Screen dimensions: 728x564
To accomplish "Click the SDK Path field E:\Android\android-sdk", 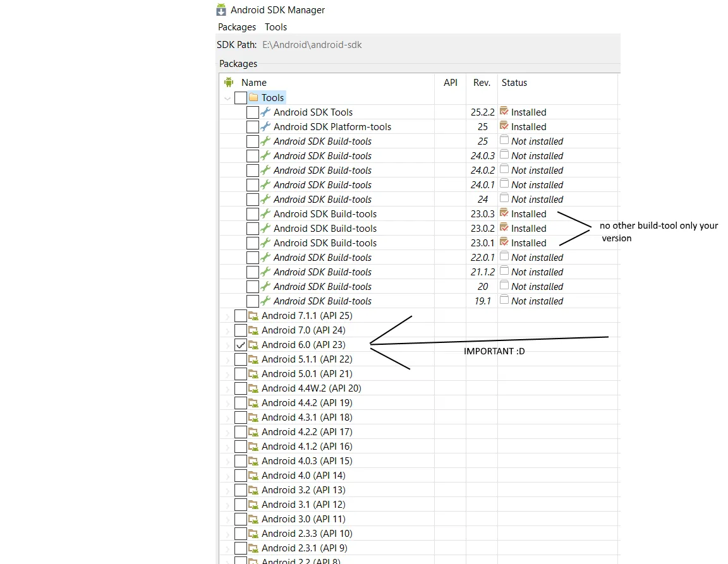I will [312, 45].
